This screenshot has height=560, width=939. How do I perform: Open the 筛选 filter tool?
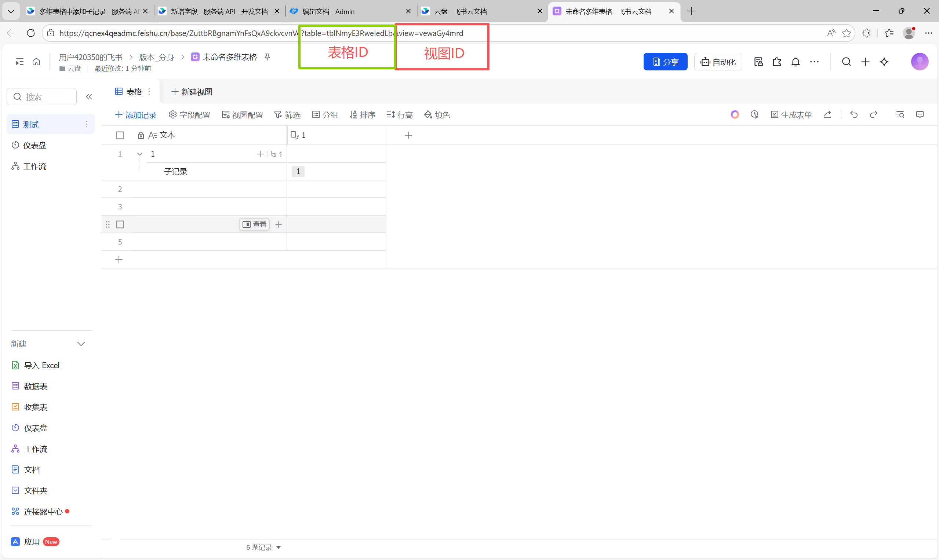pyautogui.click(x=287, y=115)
